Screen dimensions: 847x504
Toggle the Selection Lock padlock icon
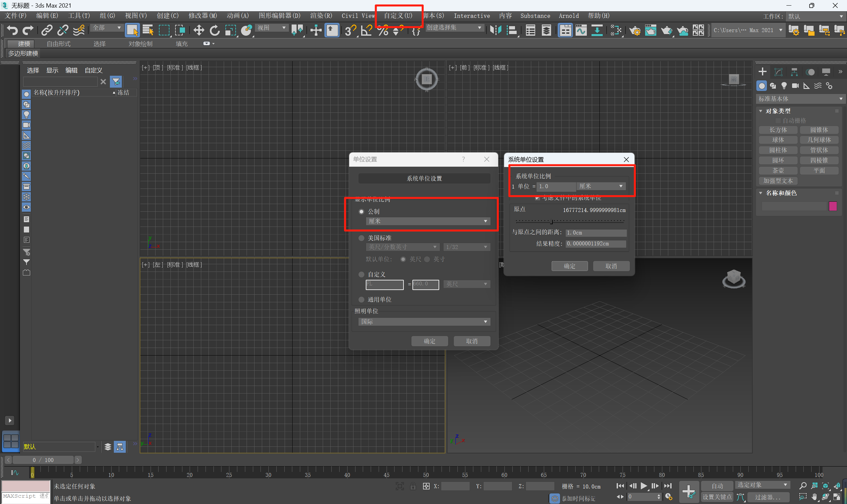tap(413, 486)
